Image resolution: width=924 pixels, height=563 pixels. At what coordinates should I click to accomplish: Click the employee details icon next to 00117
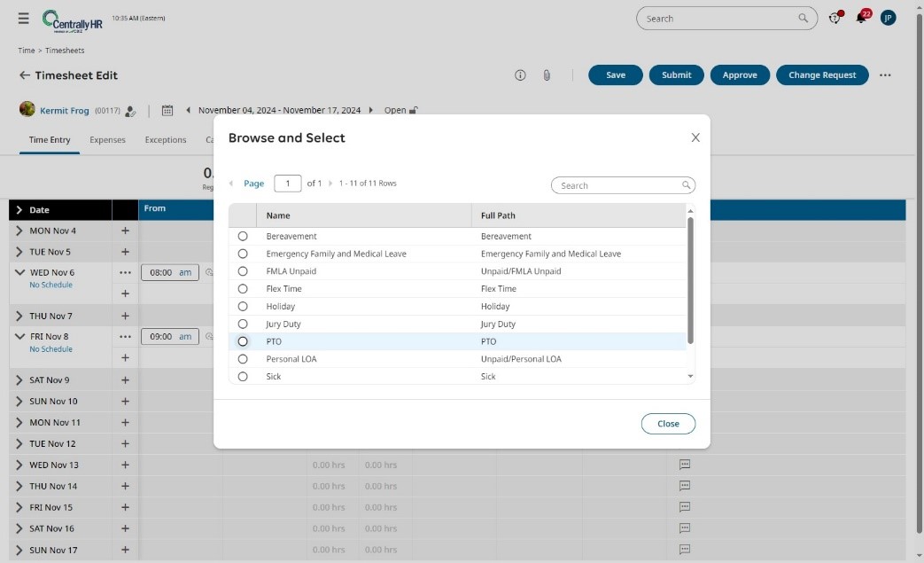click(130, 111)
